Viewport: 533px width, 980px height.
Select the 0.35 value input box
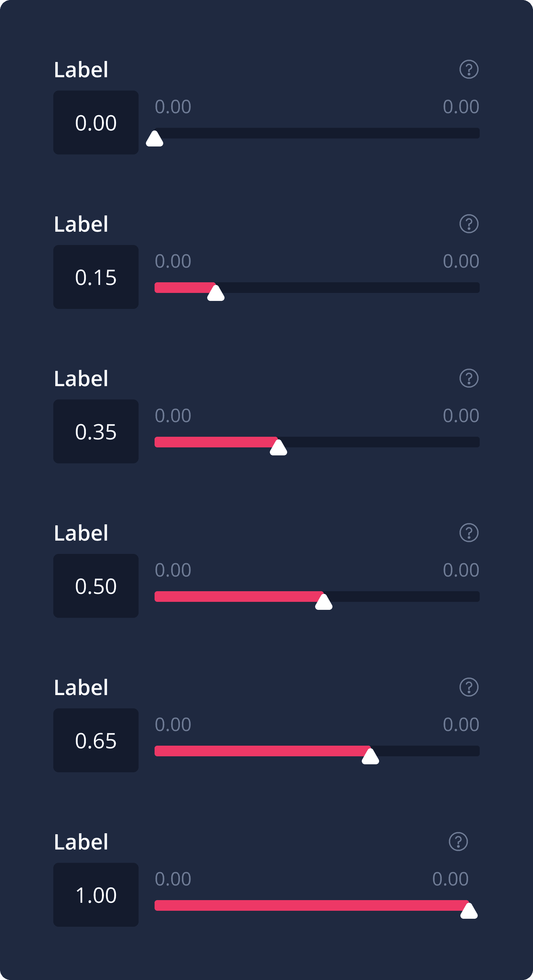(x=96, y=431)
